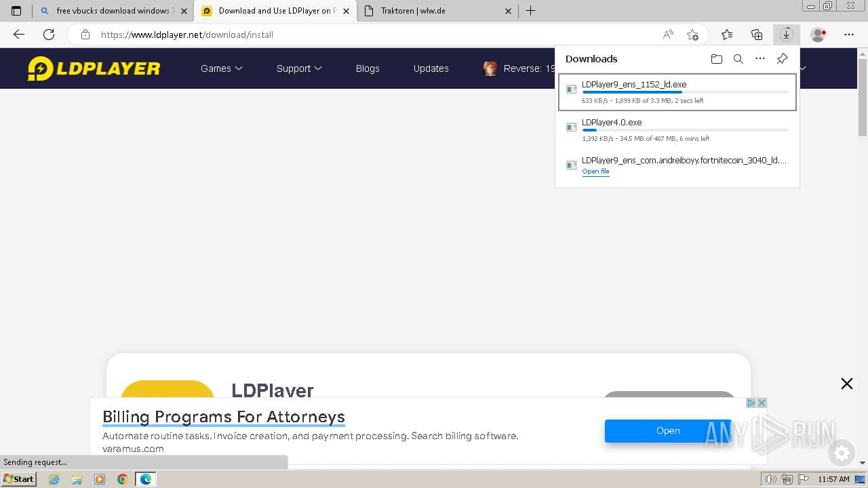
Task: Open the Favorites list icon
Action: coord(727,35)
